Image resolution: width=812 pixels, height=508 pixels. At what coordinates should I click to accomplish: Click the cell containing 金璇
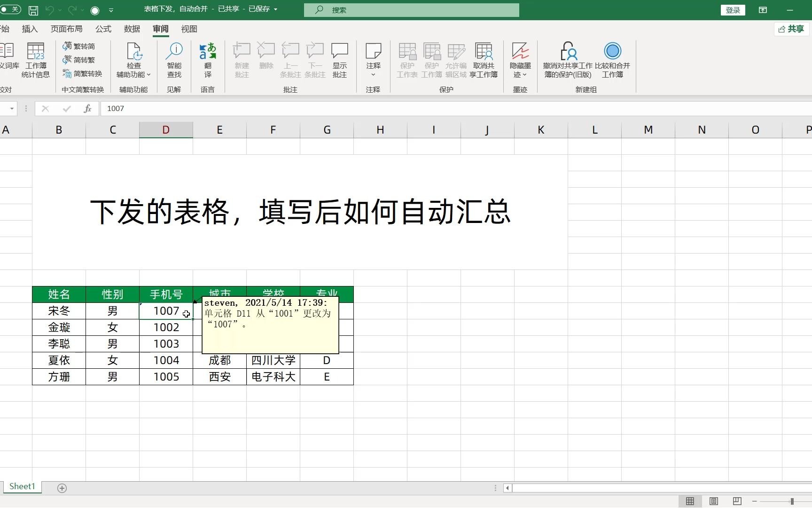[x=59, y=327]
